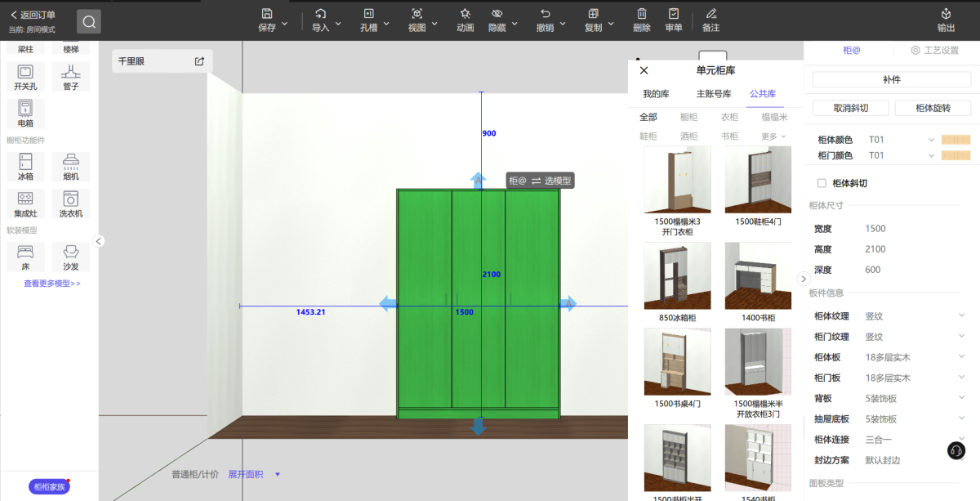Toggle the Hide (隐藏) eye icon
The width and height of the screenshot is (980, 501).
coord(497,14)
